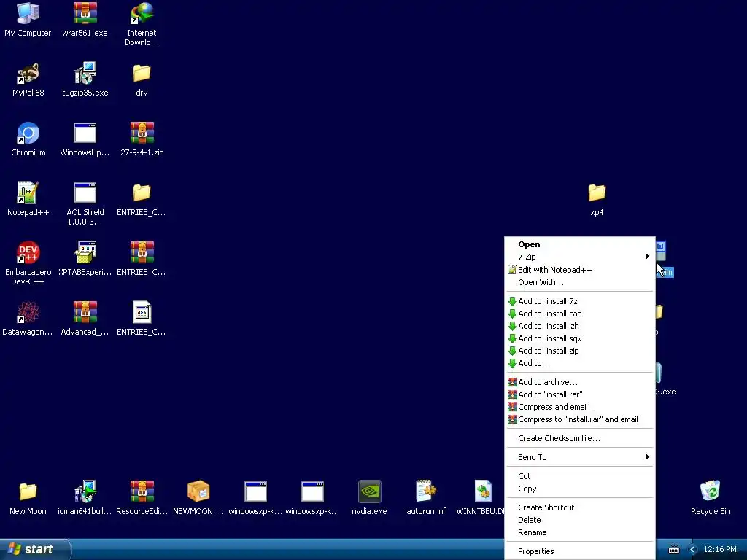Click Cut in context menu
Viewport: 747px width, 560px height.
(x=580, y=476)
